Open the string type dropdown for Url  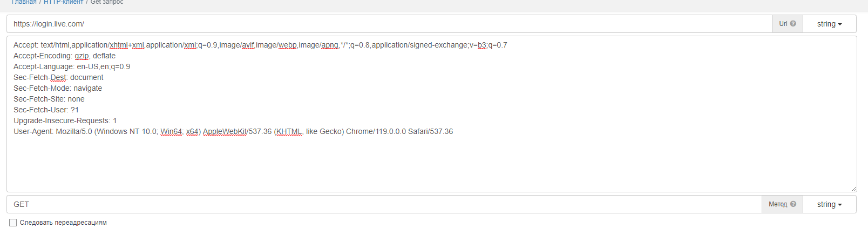pos(829,24)
